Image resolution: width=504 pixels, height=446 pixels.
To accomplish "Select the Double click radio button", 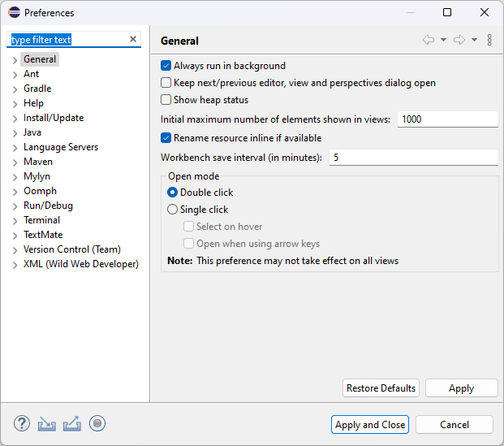I will [x=173, y=193].
